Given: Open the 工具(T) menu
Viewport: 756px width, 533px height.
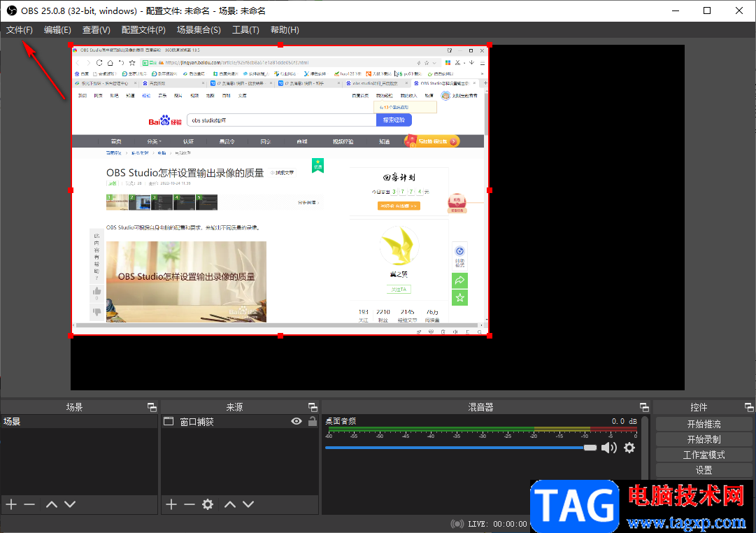Looking at the screenshot, I should tap(246, 30).
